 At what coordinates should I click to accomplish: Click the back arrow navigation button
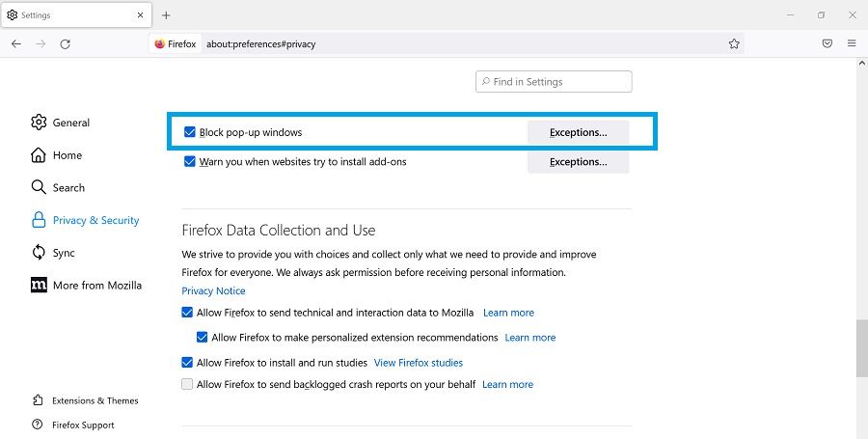(x=16, y=43)
